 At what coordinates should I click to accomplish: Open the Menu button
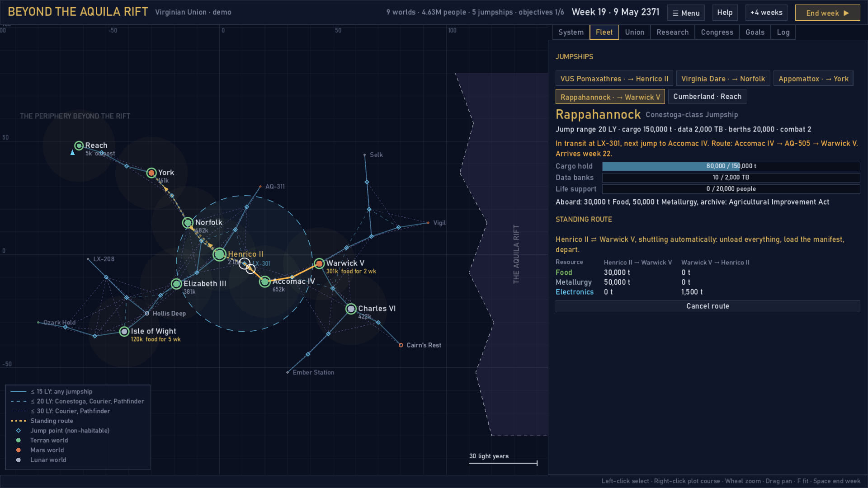(686, 13)
